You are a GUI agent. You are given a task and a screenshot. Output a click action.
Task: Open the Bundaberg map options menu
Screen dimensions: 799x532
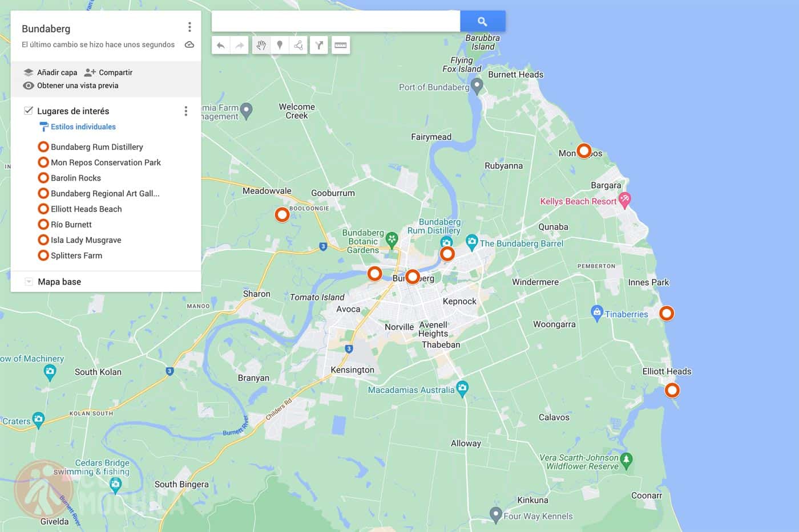(189, 27)
